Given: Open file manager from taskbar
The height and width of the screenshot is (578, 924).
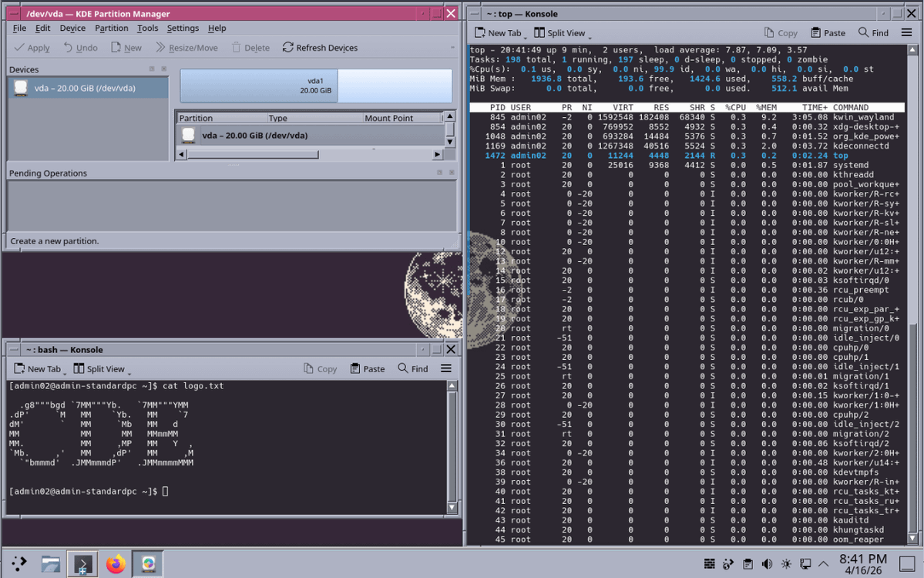Looking at the screenshot, I should pos(51,564).
